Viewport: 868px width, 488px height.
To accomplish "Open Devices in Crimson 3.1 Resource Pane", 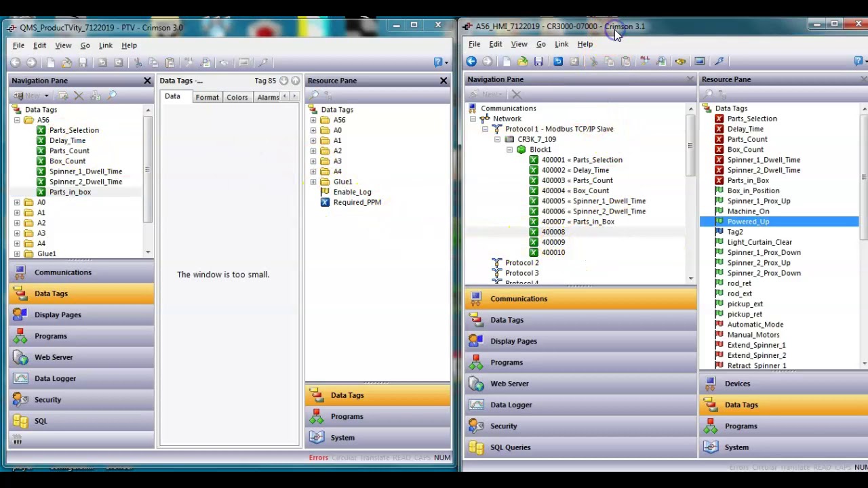I will [x=783, y=384].
